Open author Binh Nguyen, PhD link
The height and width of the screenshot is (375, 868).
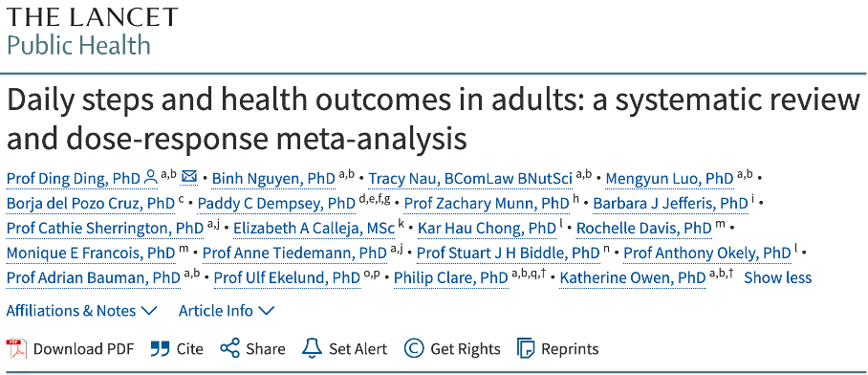click(x=274, y=179)
